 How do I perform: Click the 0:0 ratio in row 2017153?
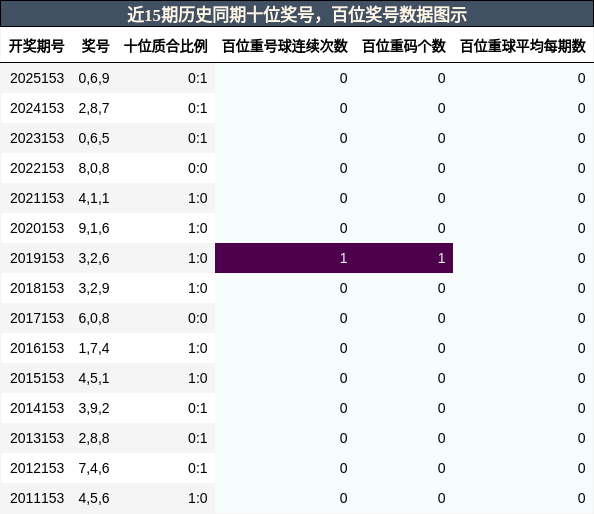tap(198, 318)
